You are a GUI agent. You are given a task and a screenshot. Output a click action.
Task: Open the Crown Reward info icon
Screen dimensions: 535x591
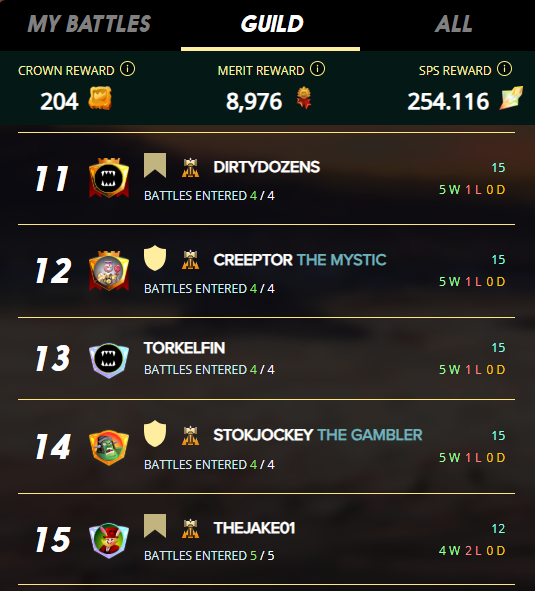(127, 69)
